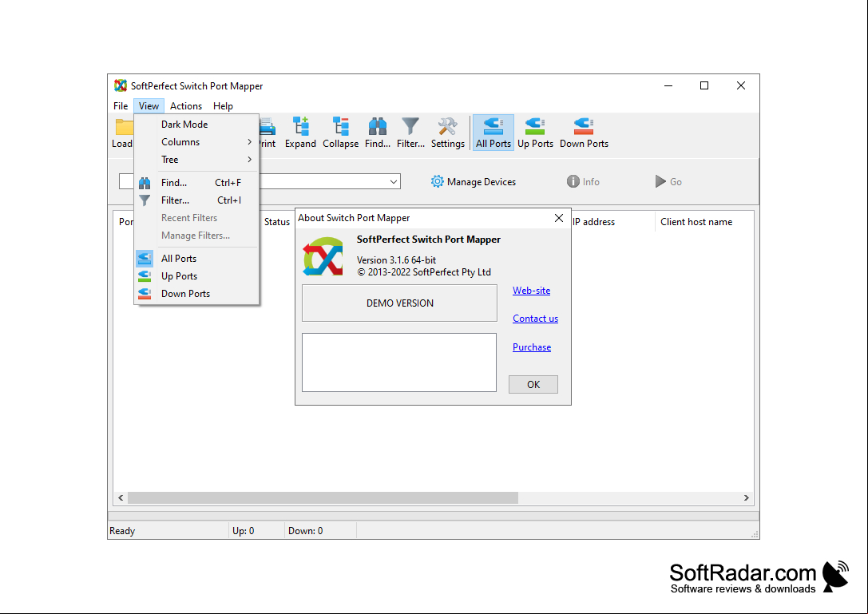
Task: Show only Down Ports via toolbar
Action: (584, 133)
